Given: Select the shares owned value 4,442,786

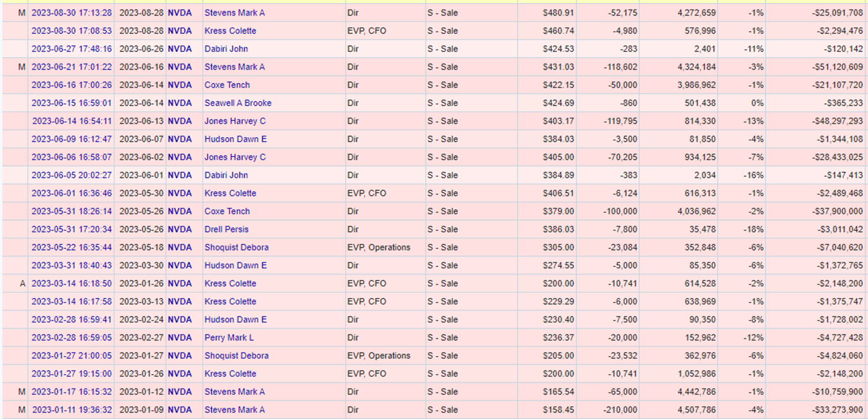Looking at the screenshot, I should pyautogui.click(x=697, y=392).
